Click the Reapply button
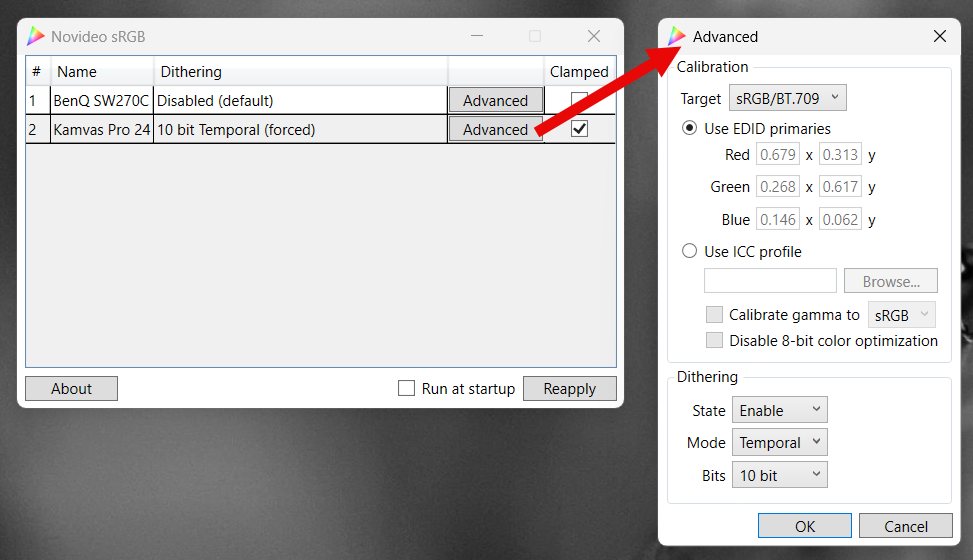 (x=570, y=389)
